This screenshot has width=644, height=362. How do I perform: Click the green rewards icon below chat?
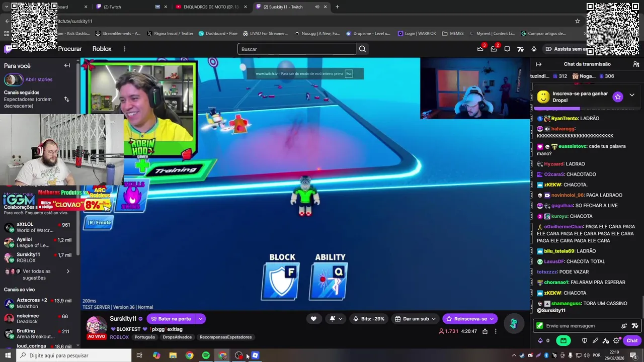point(563,340)
